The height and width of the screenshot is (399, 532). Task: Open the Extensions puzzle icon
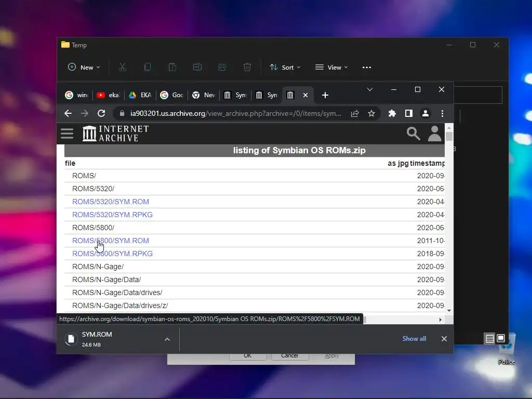pos(392,113)
